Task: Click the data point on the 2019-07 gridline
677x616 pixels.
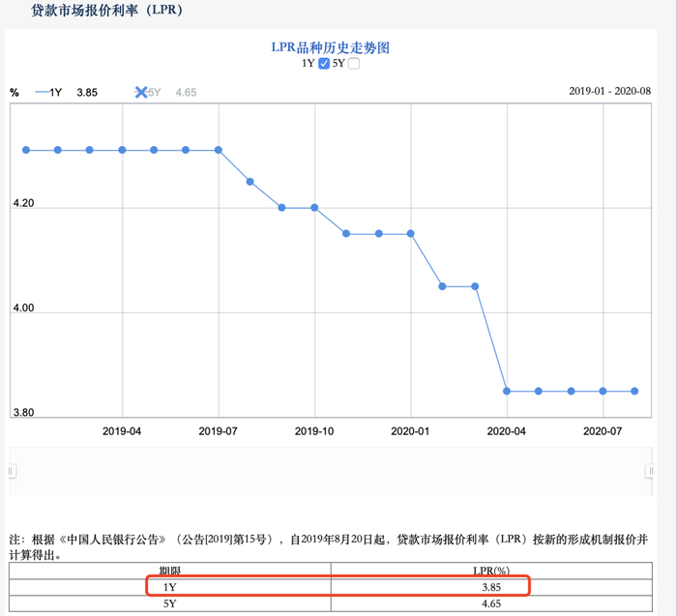Action: 219,150
